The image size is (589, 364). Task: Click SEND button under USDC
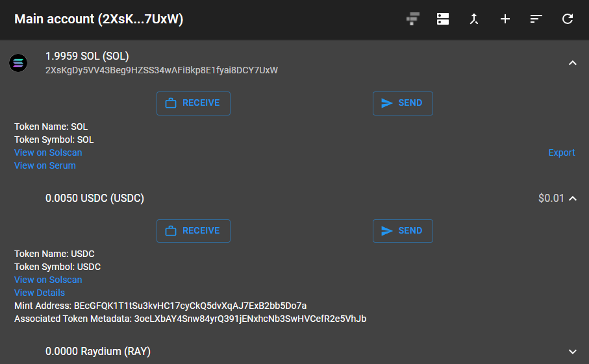pos(403,231)
